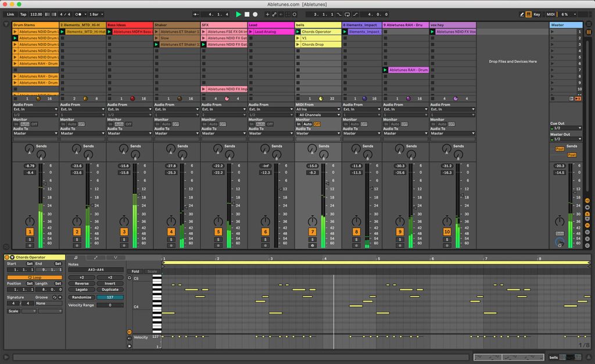Deactivate track activator 7 on bells track

313,231
